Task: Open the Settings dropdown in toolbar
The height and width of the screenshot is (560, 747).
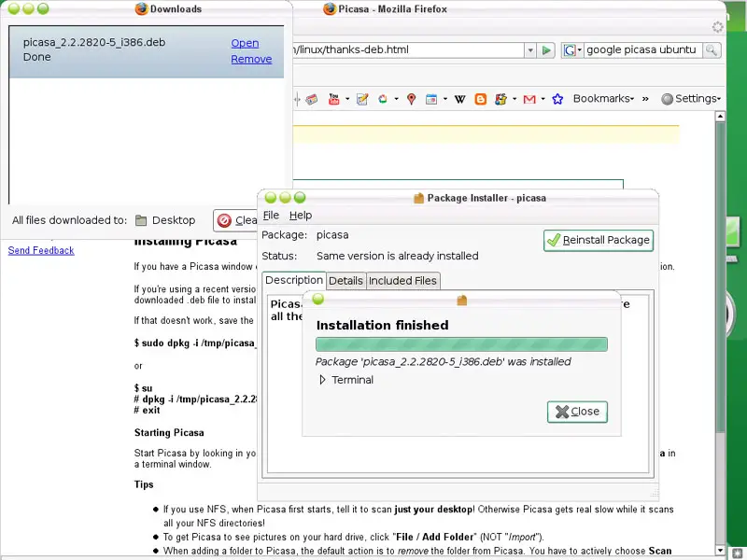Action: coord(691,99)
